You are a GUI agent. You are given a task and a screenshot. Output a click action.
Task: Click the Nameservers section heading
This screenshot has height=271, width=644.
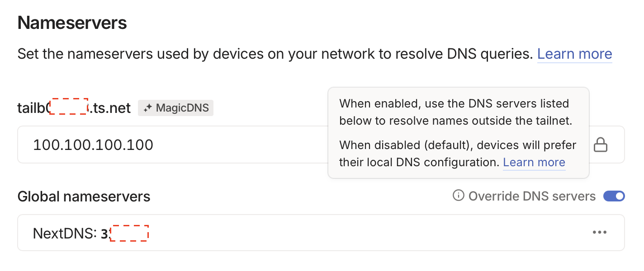click(72, 22)
